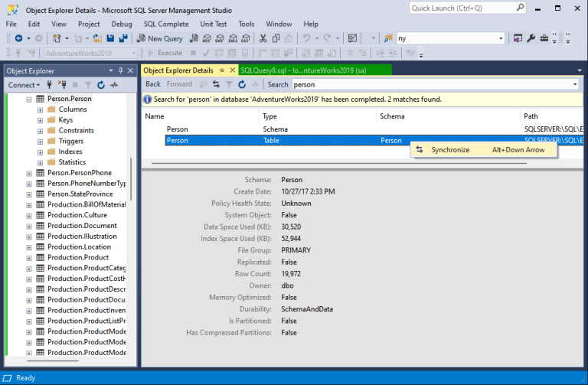Image resolution: width=588 pixels, height=385 pixels.
Task: Click the Synchronize icon in details toolbar
Action: coord(217,84)
